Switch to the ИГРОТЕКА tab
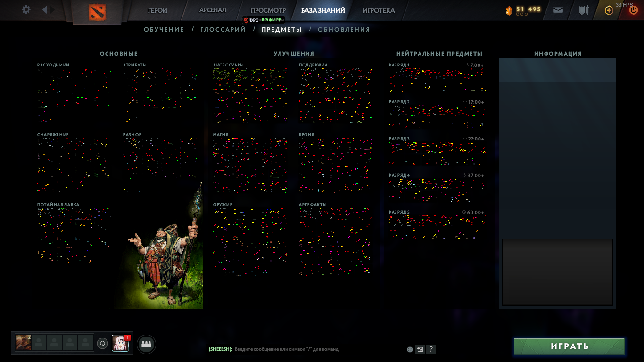Screen dimensions: 644x362 [380, 9]
